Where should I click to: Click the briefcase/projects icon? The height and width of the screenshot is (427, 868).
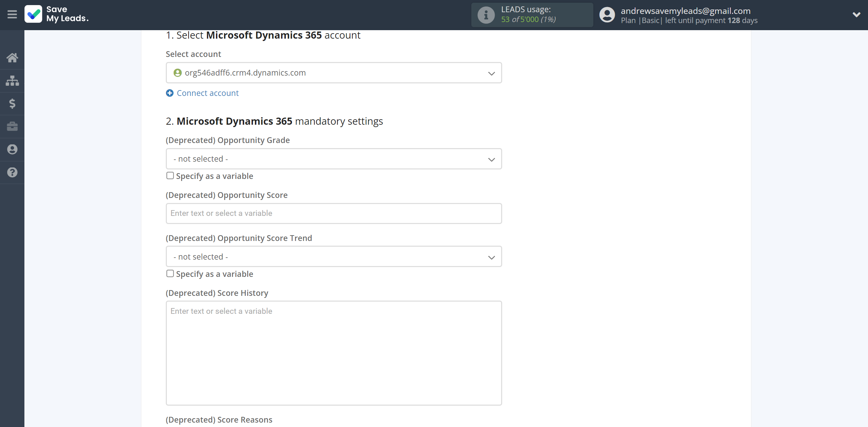(12, 125)
